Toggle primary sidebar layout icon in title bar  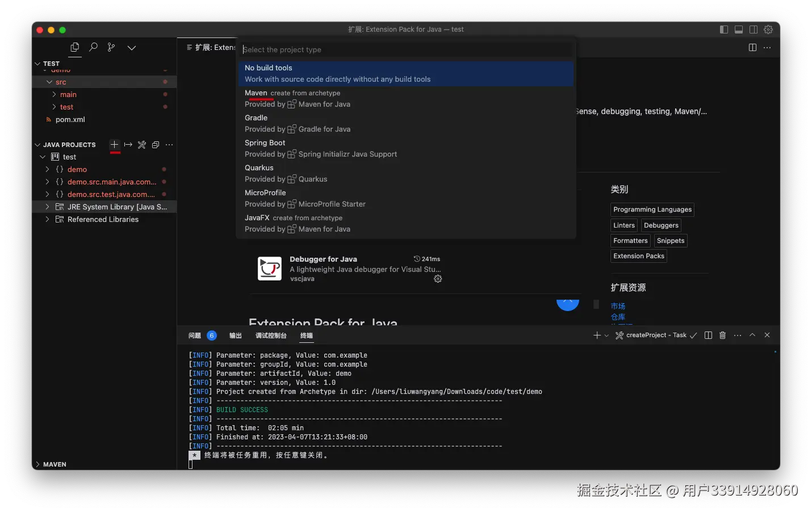tap(724, 30)
